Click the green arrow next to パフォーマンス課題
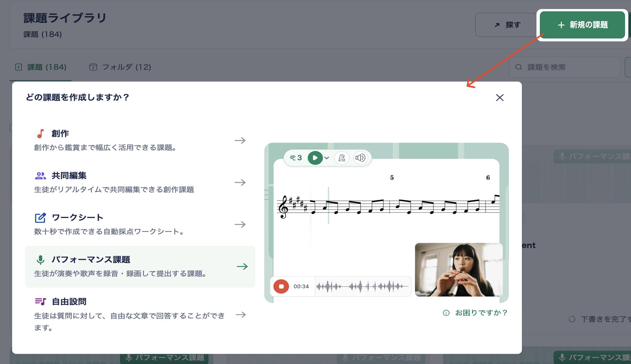Screen dimensions: 631x364 pyautogui.click(x=242, y=266)
